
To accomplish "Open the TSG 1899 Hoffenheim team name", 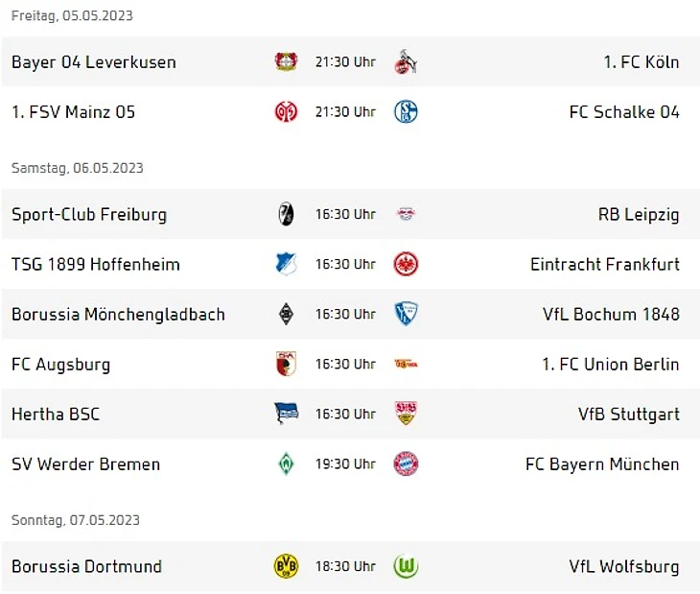I will coord(96,265).
